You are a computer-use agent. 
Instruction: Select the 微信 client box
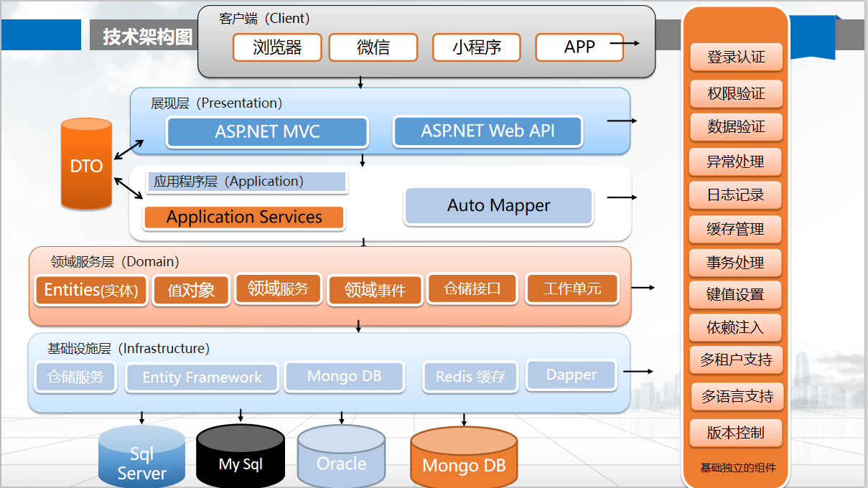[373, 47]
